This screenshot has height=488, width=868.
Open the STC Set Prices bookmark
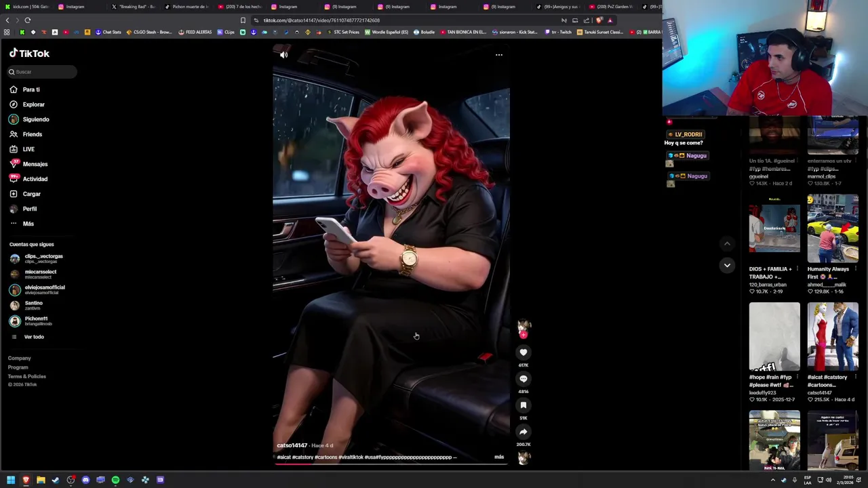pos(343,32)
